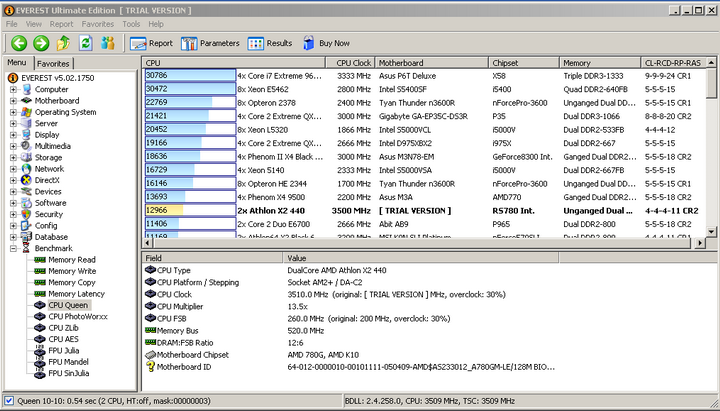Select the Security shield icon in the tree

pos(27,214)
